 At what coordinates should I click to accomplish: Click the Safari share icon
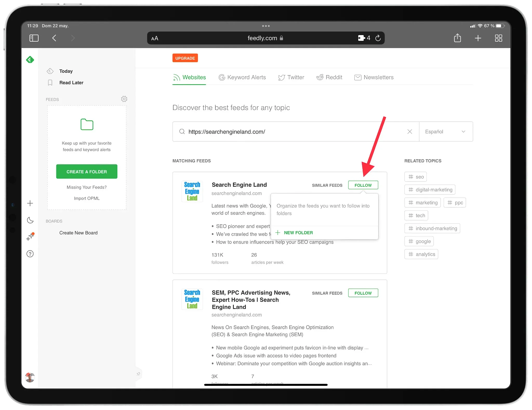pos(457,38)
